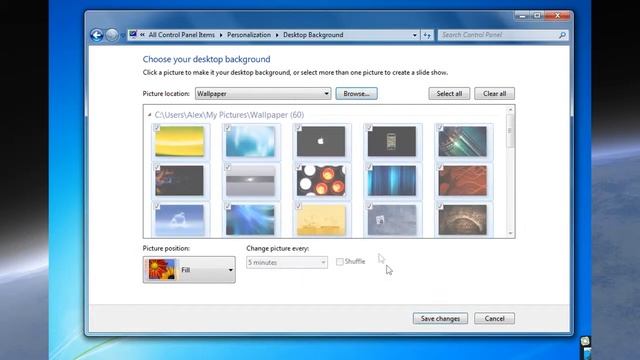Viewport: 640px width, 360px height.
Task: Click the Picture location label
Action: tap(166, 93)
